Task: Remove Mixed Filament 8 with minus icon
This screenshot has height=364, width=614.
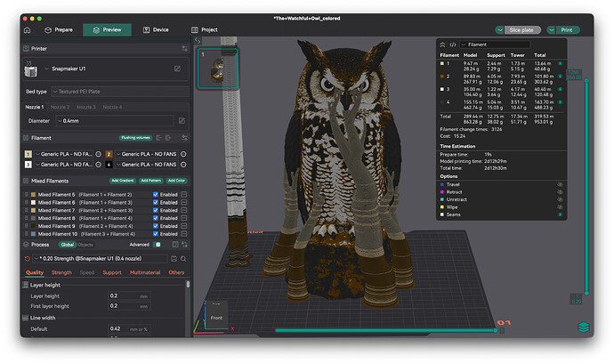Action: click(x=183, y=218)
